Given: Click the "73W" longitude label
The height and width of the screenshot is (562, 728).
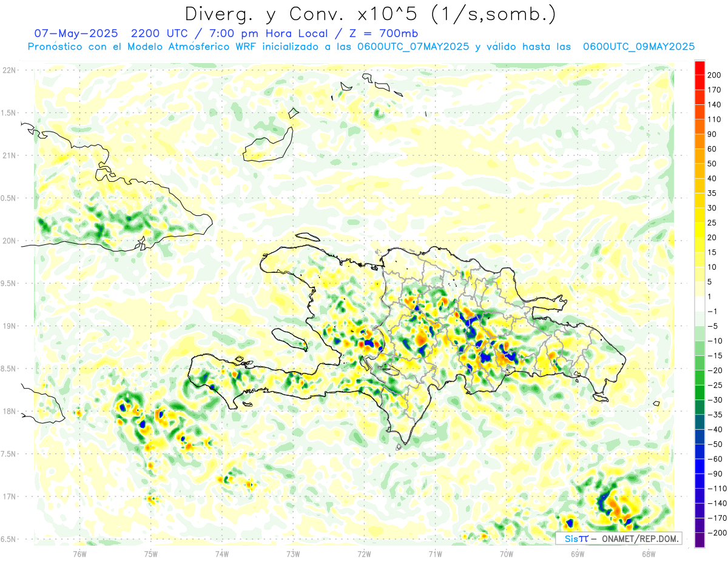Looking at the screenshot, I should click(293, 554).
